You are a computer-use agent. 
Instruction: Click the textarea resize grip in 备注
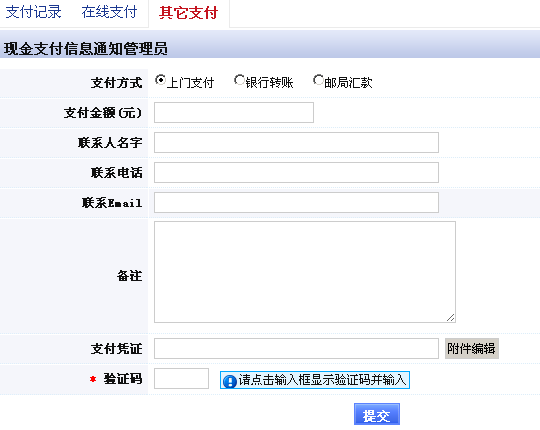tap(450, 317)
